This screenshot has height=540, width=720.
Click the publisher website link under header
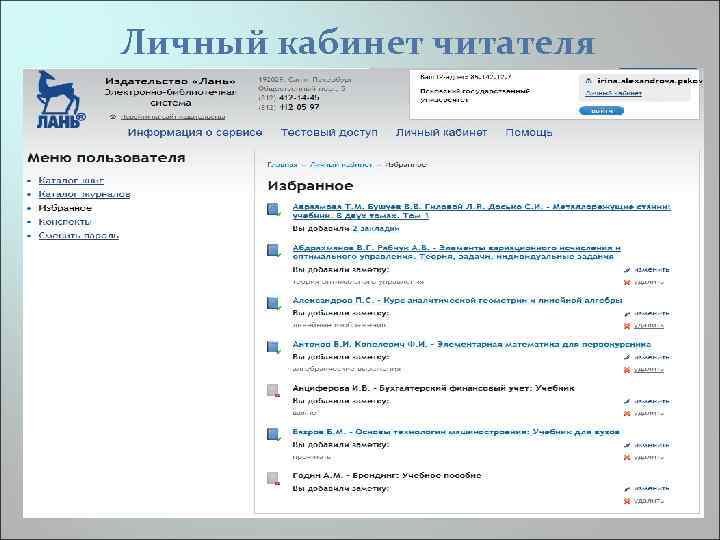(x=173, y=117)
